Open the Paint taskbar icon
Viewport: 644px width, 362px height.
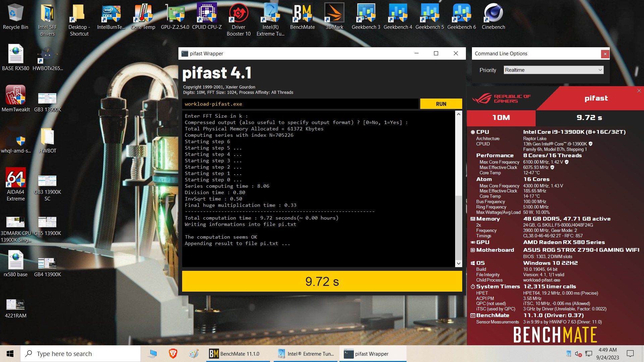194,354
